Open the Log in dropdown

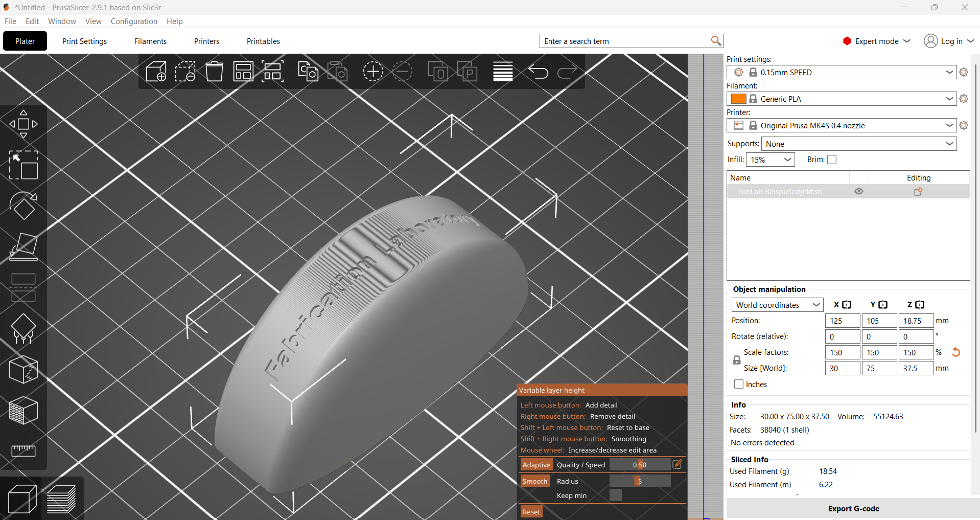coord(949,41)
